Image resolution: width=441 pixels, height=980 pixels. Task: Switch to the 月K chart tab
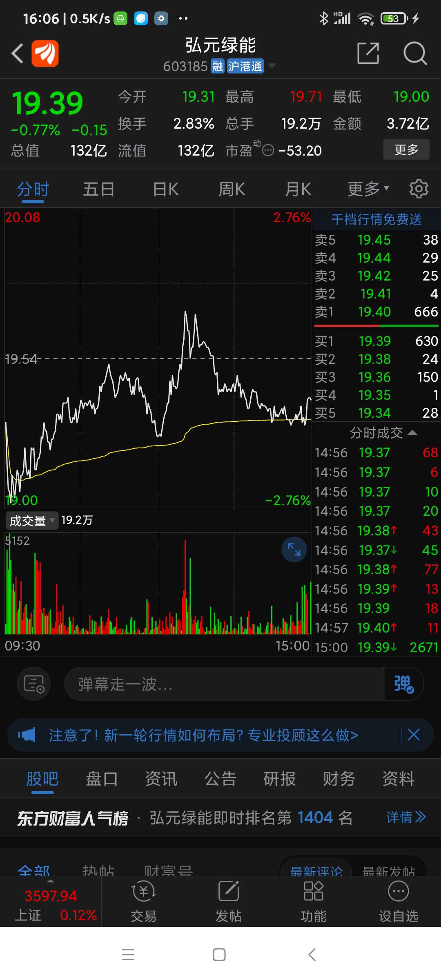click(298, 189)
